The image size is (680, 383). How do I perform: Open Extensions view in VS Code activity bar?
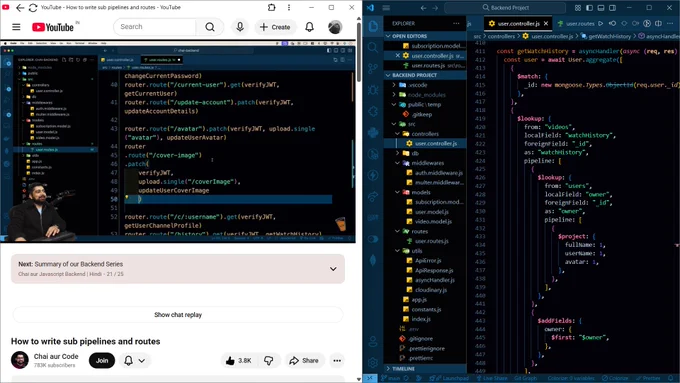(x=373, y=111)
